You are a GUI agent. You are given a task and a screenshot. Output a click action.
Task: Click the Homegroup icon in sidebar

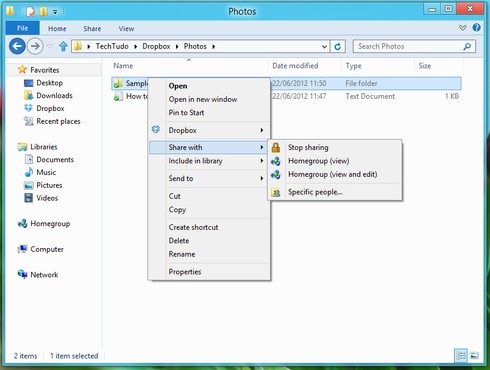pos(22,223)
